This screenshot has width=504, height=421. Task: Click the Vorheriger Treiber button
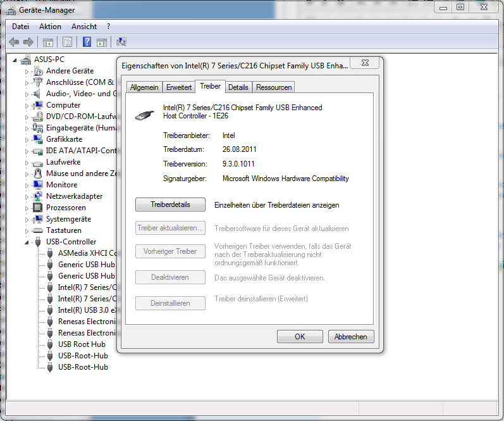click(x=170, y=251)
